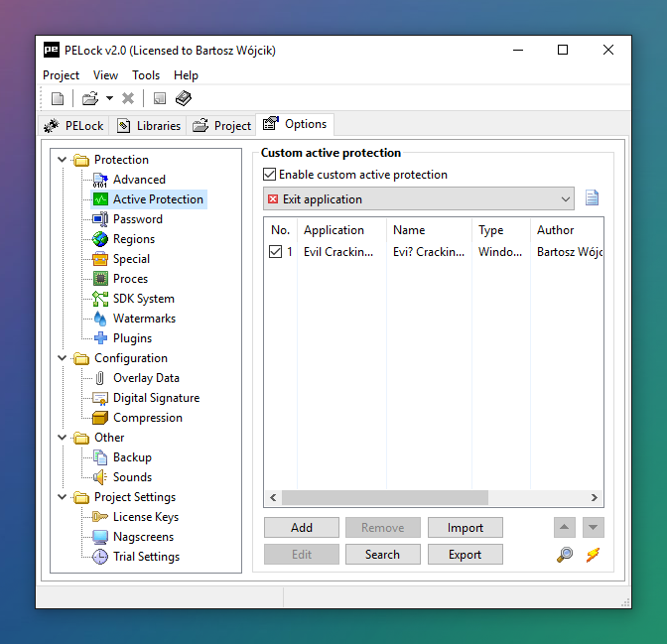Click the Add button
This screenshot has height=644, width=667.
click(x=302, y=528)
